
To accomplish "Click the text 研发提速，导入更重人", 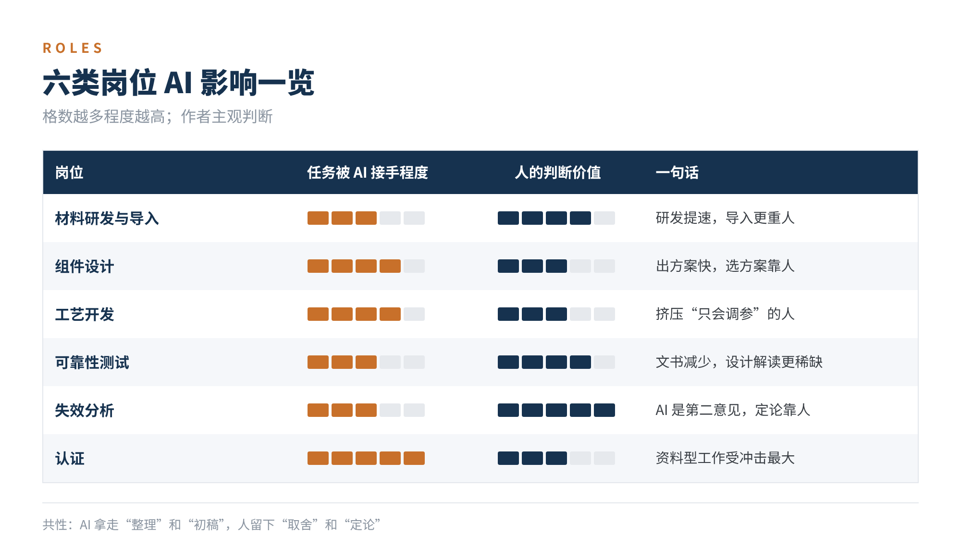I will tap(725, 218).
